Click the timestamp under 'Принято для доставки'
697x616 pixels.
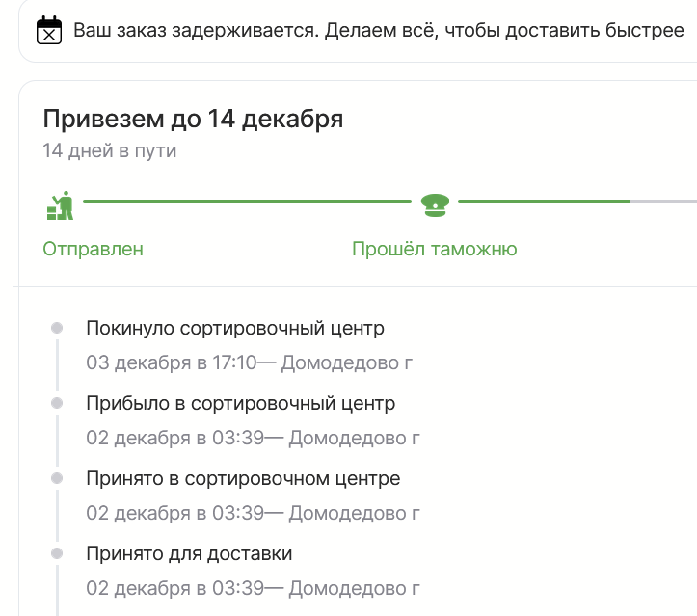click(x=174, y=588)
